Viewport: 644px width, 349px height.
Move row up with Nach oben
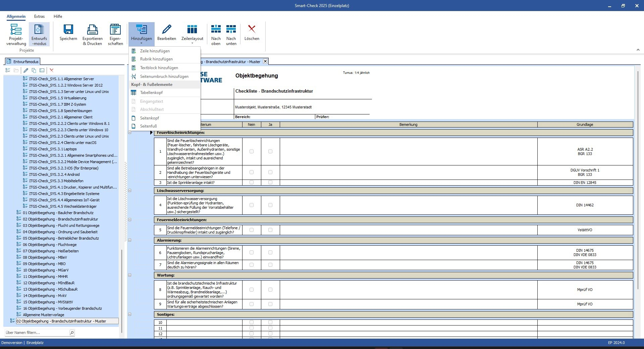coord(216,34)
